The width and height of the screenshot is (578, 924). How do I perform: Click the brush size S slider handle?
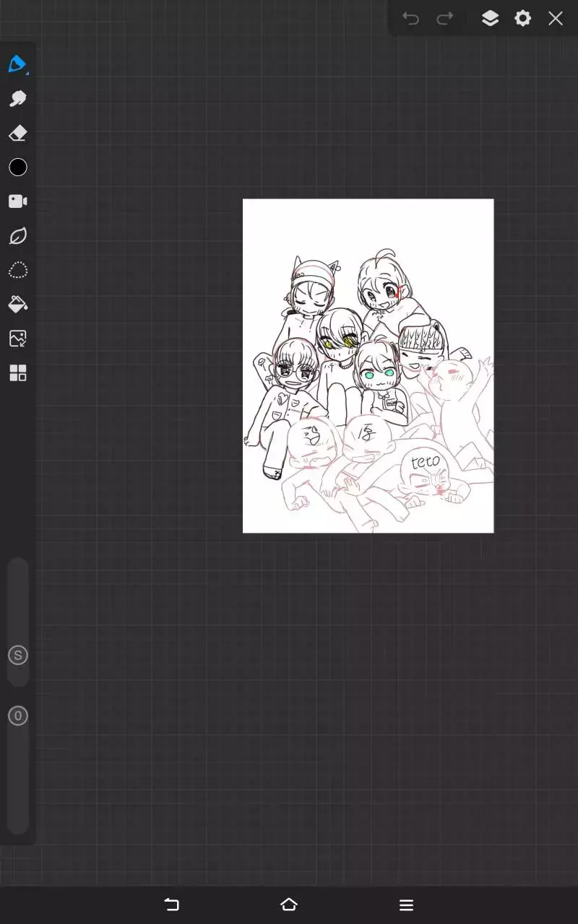(x=17, y=655)
